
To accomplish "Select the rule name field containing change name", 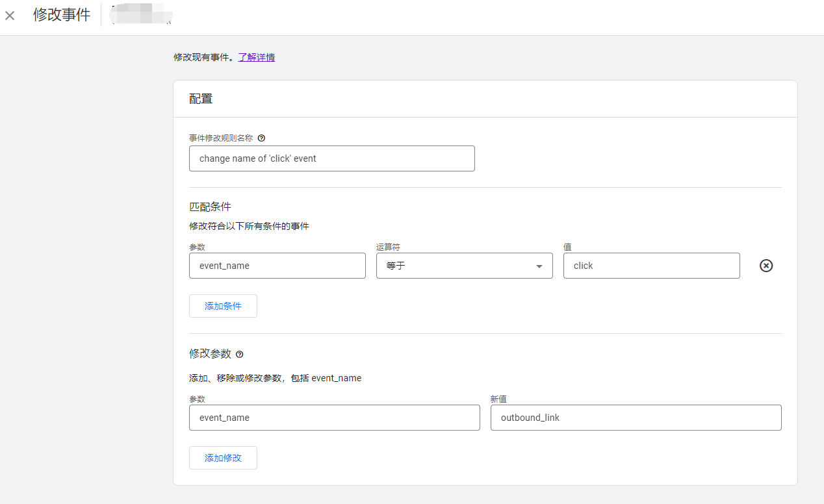I will pyautogui.click(x=331, y=158).
